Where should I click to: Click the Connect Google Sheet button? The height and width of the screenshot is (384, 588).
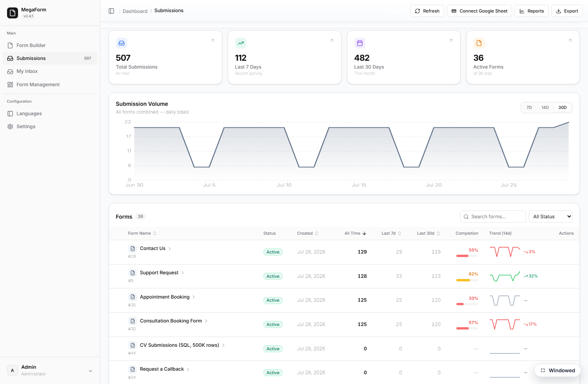(479, 11)
